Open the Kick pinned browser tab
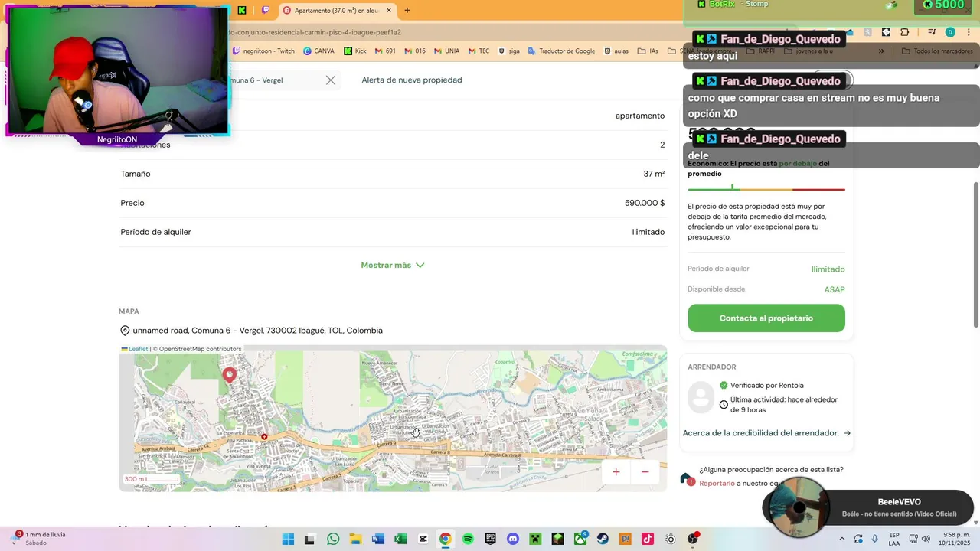 [242, 10]
